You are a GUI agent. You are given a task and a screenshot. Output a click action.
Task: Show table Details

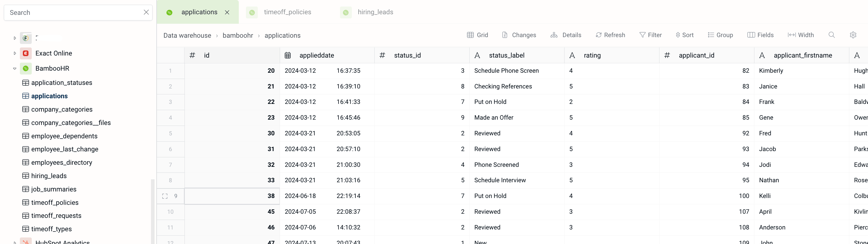[x=566, y=35]
